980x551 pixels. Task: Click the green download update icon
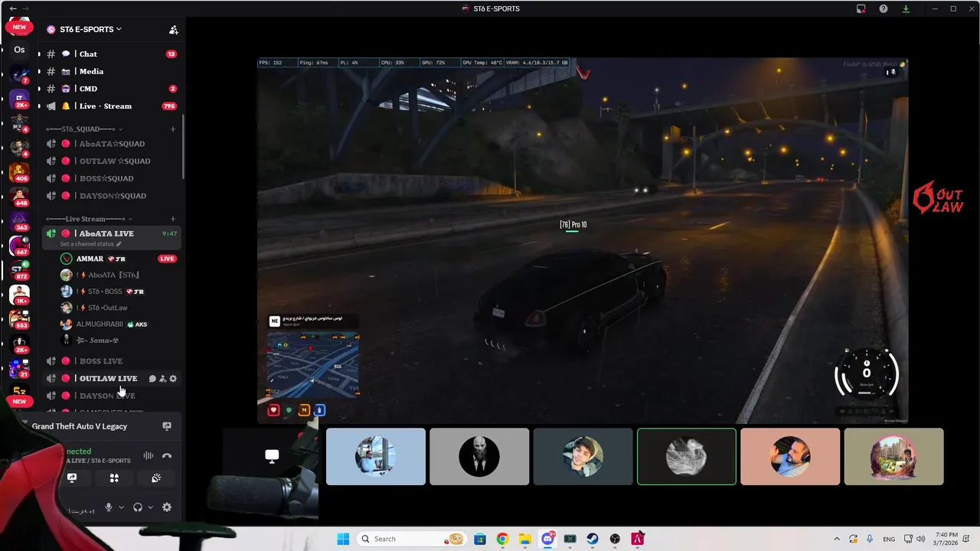point(906,8)
